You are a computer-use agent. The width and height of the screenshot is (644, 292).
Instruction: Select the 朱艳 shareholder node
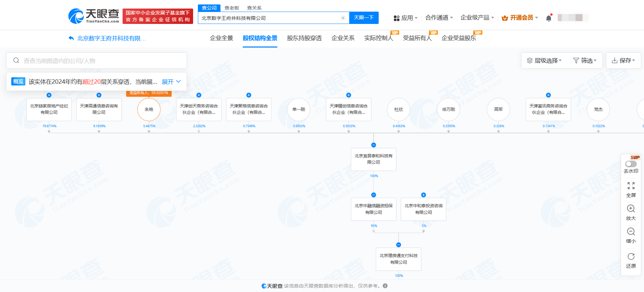coord(149,109)
